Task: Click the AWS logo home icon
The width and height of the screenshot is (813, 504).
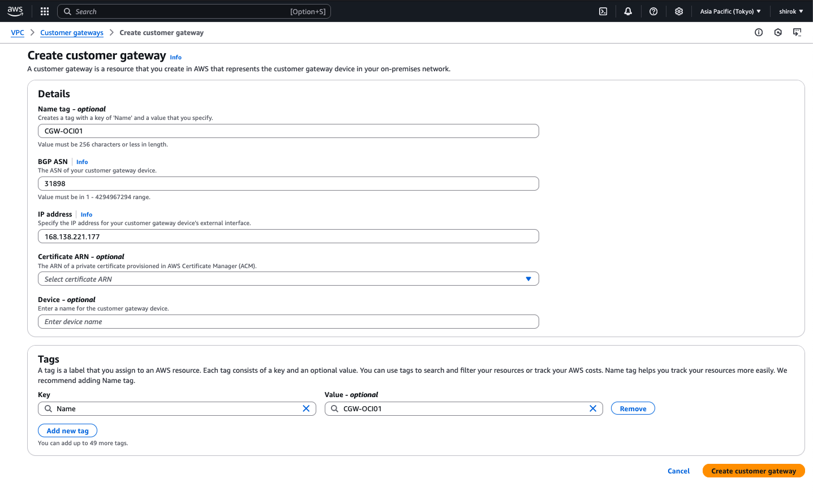Action: [x=15, y=11]
